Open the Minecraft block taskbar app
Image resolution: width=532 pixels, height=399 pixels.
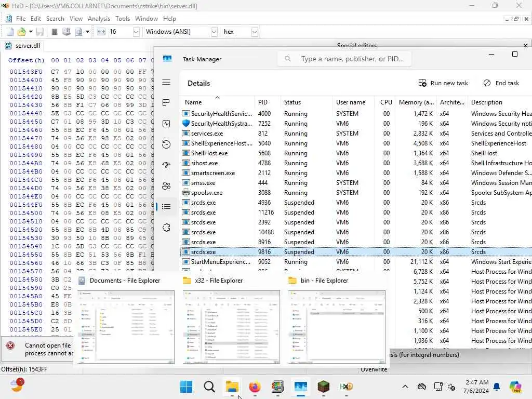pyautogui.click(x=323, y=387)
